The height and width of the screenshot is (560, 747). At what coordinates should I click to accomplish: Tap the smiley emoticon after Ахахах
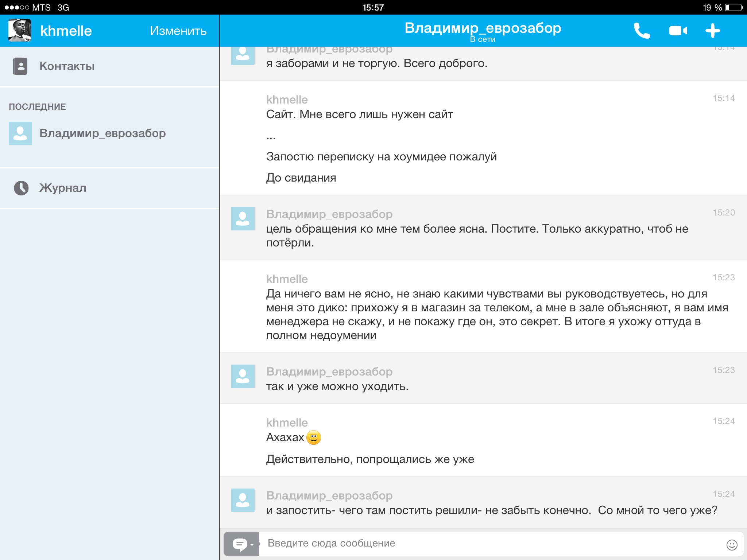[x=314, y=437]
